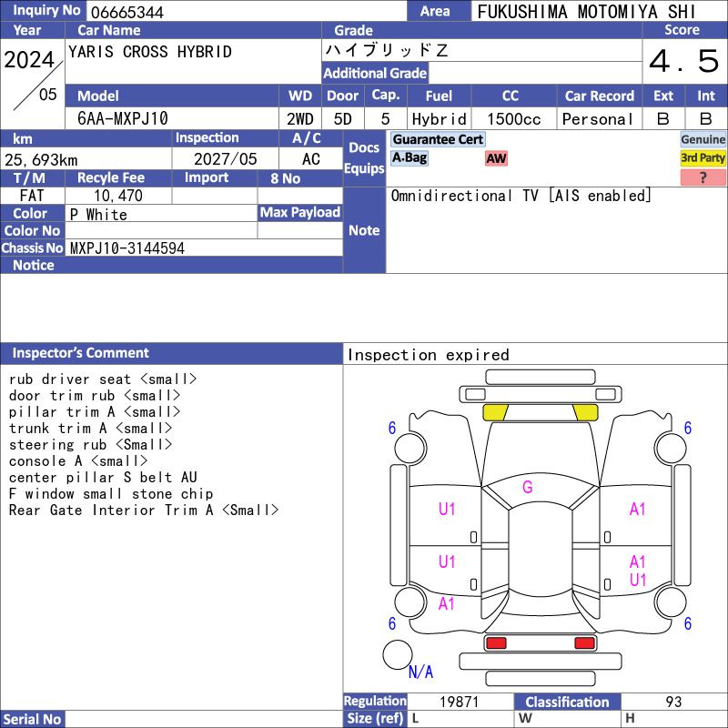The width and height of the screenshot is (728, 728).
Task: Click the spare tire N/A marker
Action: 420,672
